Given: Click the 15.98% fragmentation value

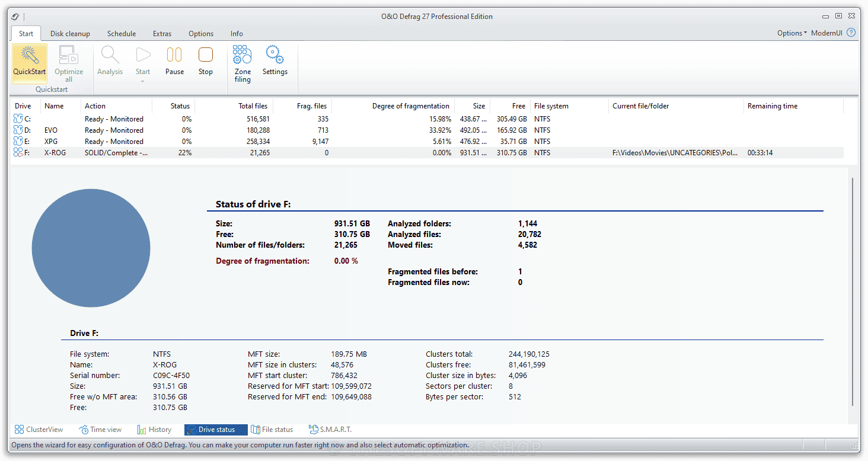Looking at the screenshot, I should 439,119.
